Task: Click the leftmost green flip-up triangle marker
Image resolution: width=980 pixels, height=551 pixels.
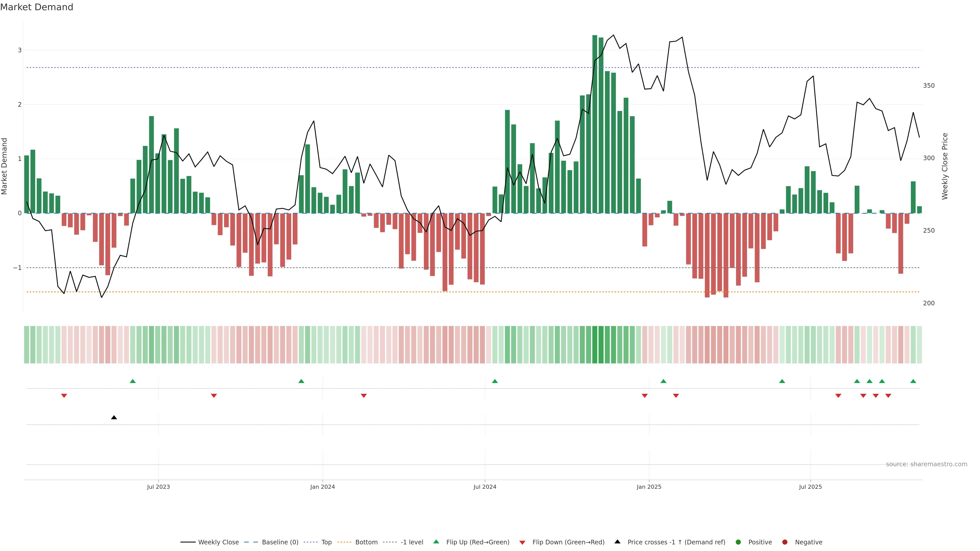Action: (133, 381)
